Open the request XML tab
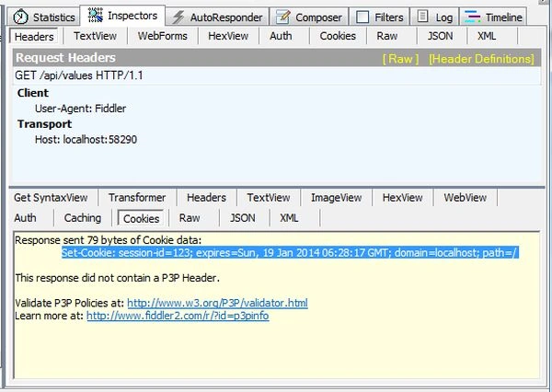552x392 pixels. click(x=487, y=36)
